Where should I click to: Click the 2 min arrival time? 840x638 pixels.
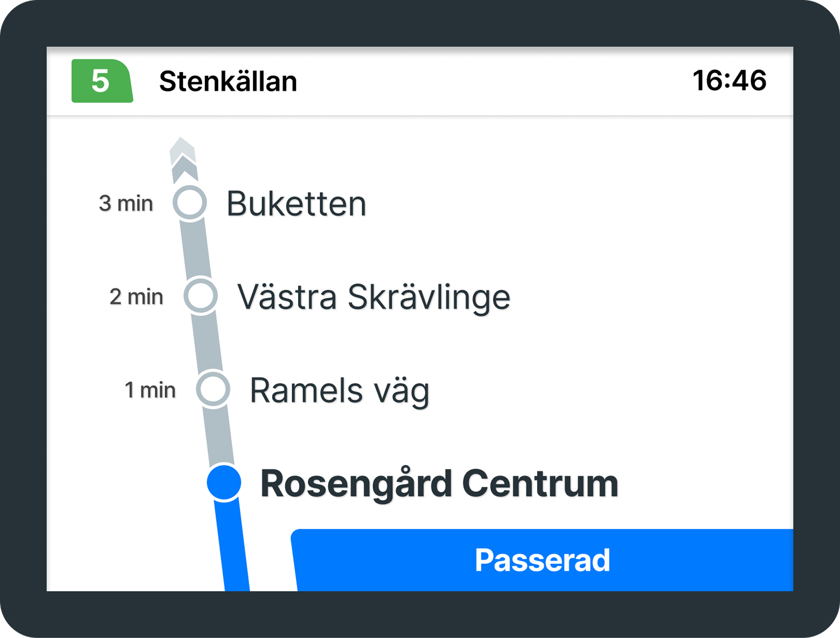136,297
